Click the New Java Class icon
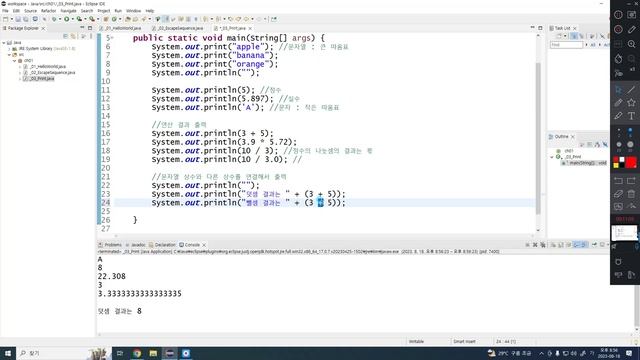 114,19
